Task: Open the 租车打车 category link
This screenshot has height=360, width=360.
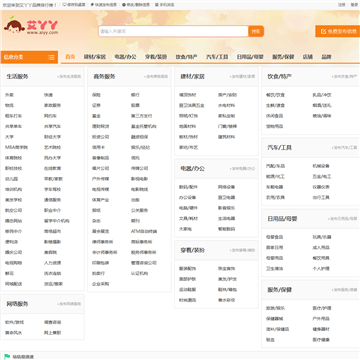Action: pyautogui.click(x=13, y=116)
